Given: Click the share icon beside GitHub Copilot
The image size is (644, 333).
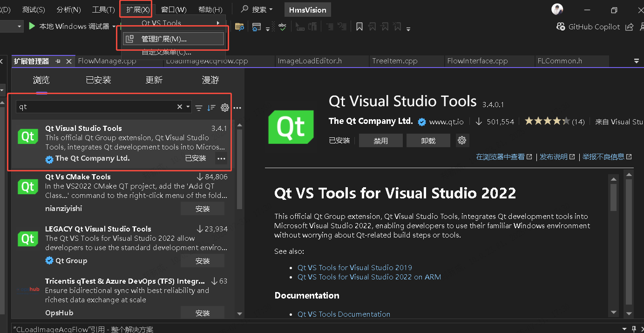Looking at the screenshot, I should click(x=630, y=27).
